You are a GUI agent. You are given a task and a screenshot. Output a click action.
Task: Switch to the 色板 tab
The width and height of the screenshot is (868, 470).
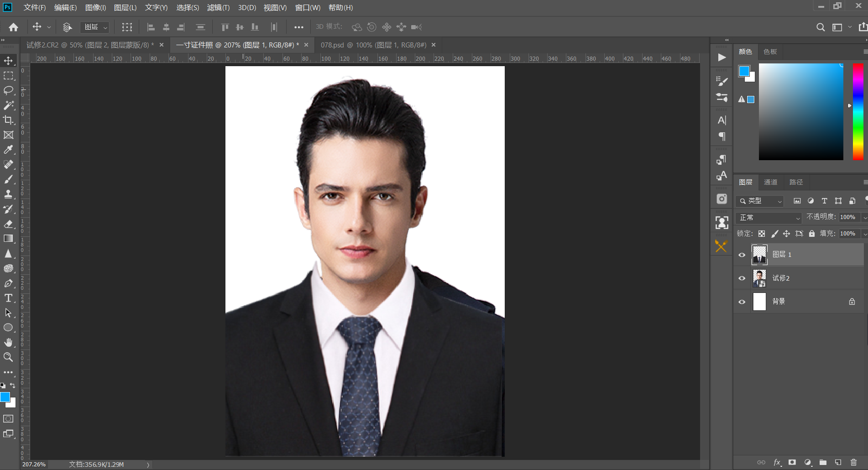coord(770,52)
